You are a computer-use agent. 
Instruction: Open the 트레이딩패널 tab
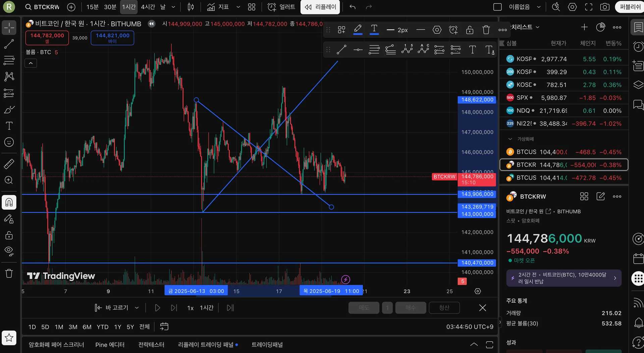coord(267,345)
